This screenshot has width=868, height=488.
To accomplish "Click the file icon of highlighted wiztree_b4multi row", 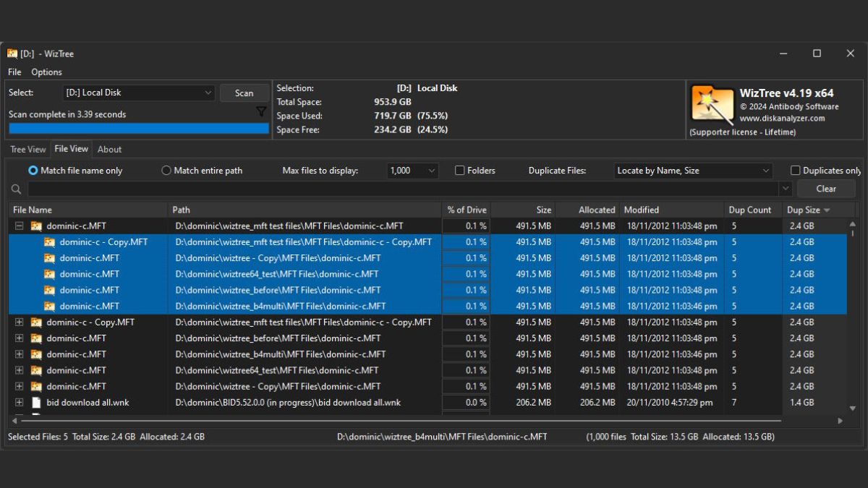I will click(x=49, y=306).
